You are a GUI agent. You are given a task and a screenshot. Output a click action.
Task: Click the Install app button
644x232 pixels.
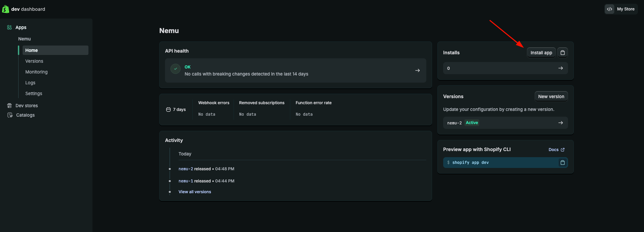(x=541, y=53)
